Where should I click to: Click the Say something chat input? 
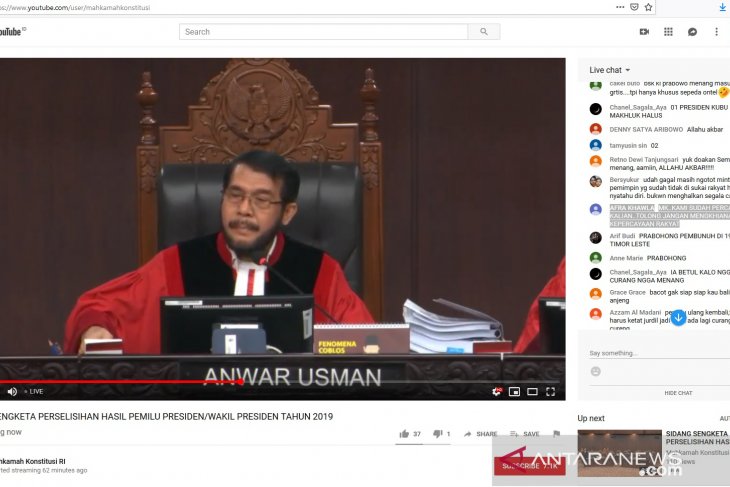click(x=659, y=353)
